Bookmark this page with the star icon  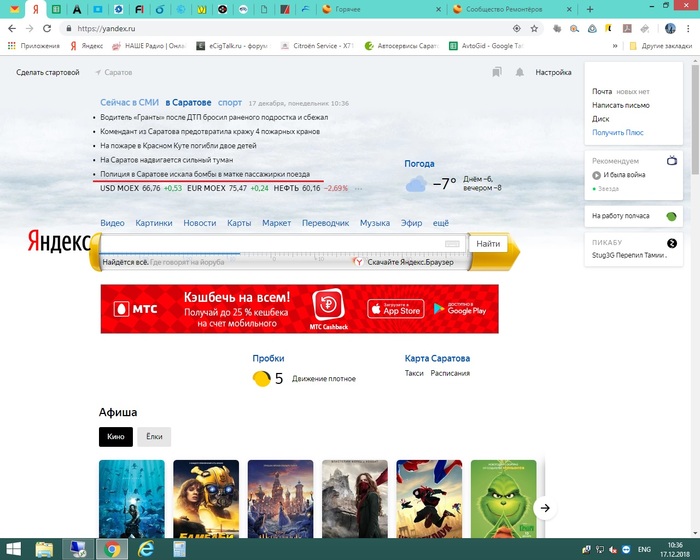pyautogui.click(x=534, y=29)
